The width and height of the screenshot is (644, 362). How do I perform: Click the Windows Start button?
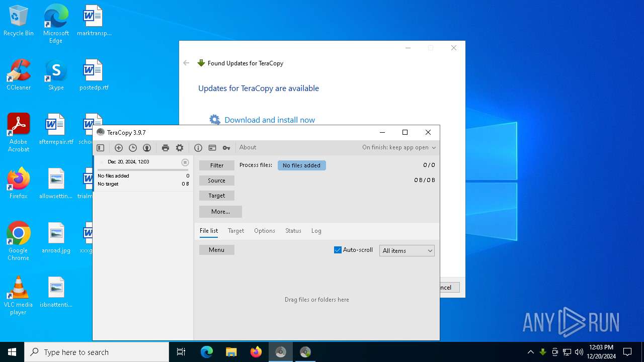[x=12, y=352]
